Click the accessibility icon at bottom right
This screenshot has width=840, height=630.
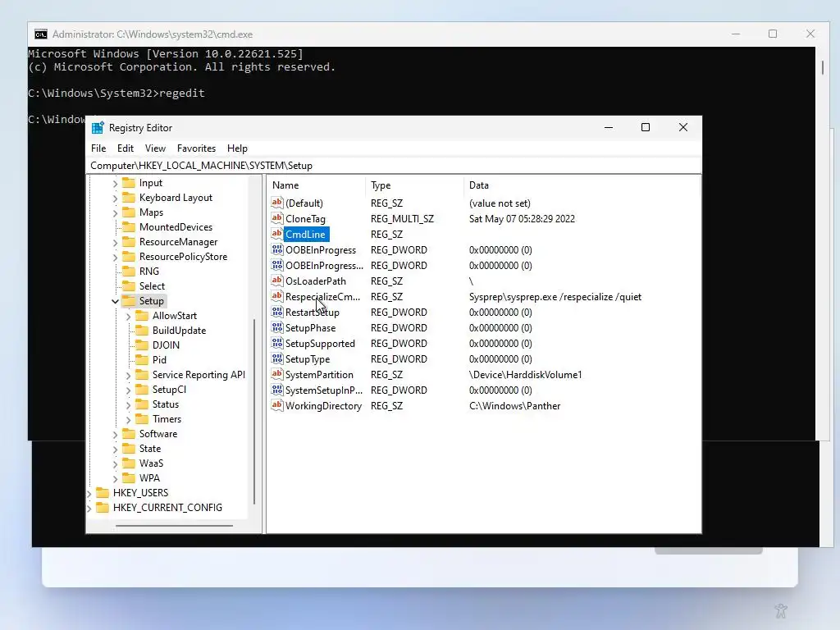[781, 610]
